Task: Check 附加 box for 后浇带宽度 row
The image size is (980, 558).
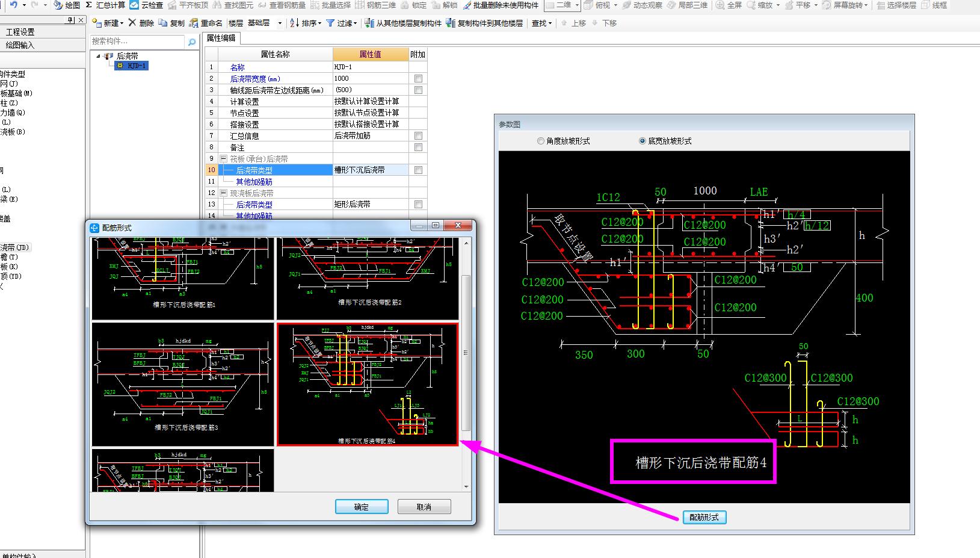Action: click(418, 79)
